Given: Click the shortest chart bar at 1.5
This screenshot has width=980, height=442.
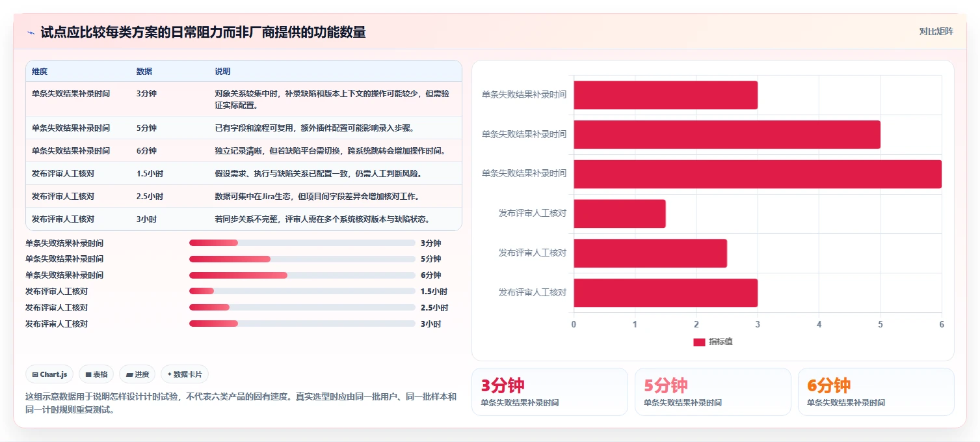Looking at the screenshot, I should point(620,214).
